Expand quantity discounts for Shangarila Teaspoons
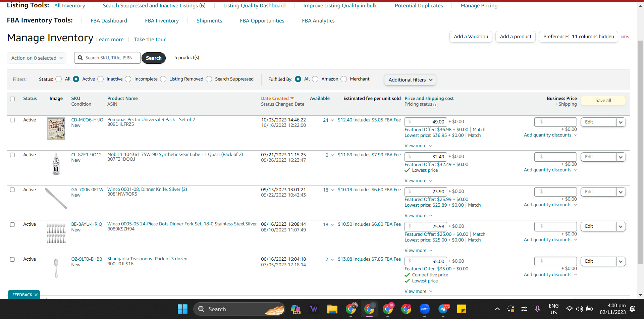Viewport: 644px width, 319px height. (x=550, y=275)
